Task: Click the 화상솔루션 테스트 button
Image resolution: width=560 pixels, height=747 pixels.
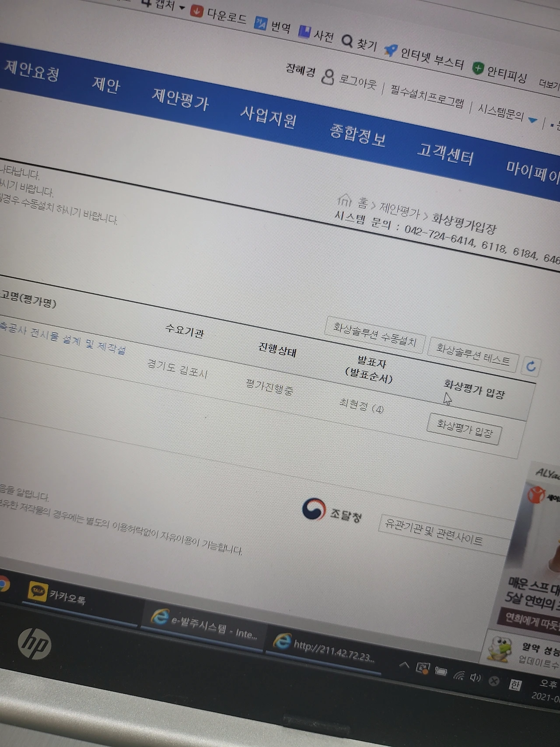Action: [473, 354]
